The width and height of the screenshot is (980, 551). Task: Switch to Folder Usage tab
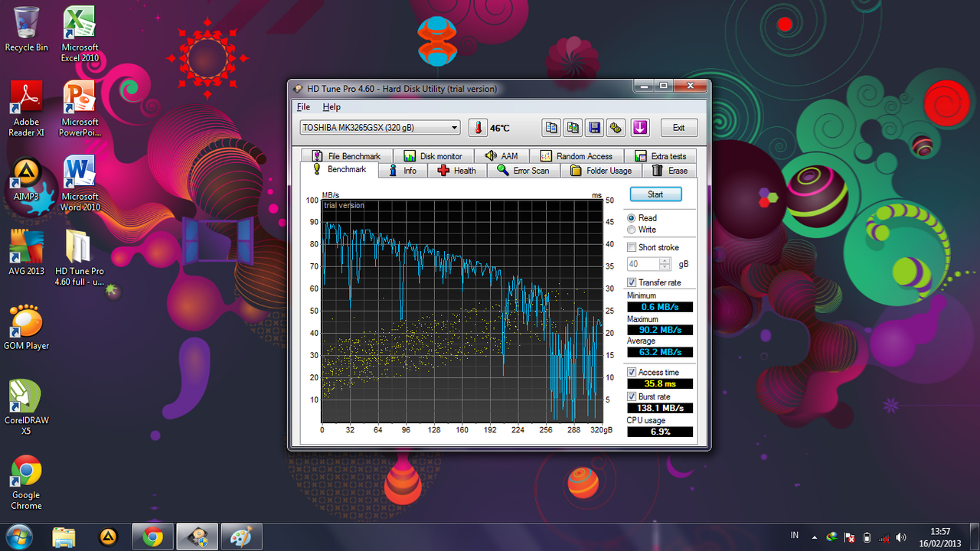pyautogui.click(x=601, y=171)
